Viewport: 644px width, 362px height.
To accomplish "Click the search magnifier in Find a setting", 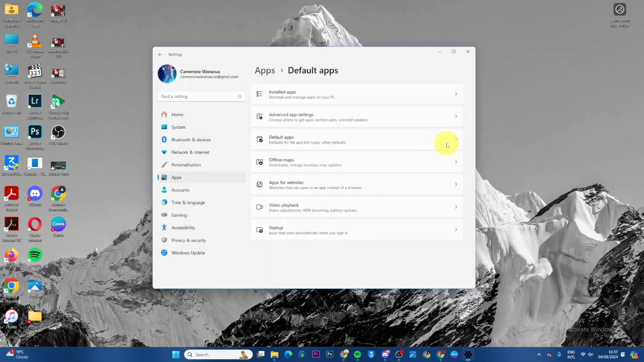I will (x=239, y=97).
